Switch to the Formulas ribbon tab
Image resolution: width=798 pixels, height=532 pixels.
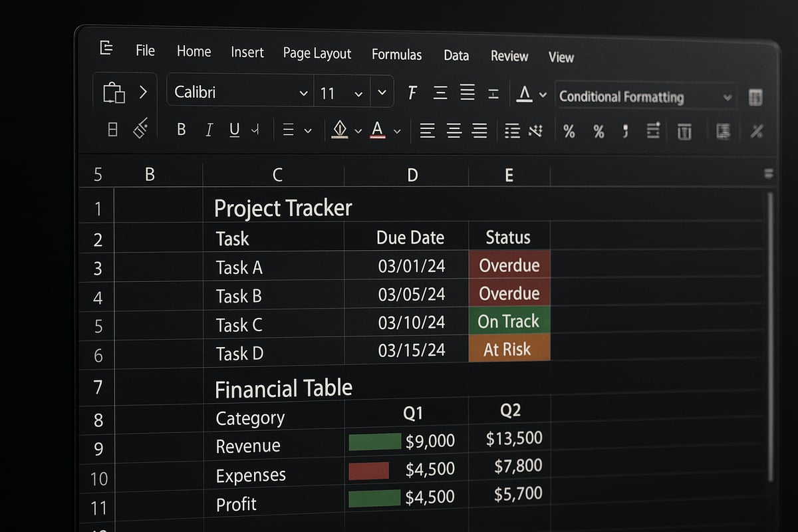pos(396,56)
